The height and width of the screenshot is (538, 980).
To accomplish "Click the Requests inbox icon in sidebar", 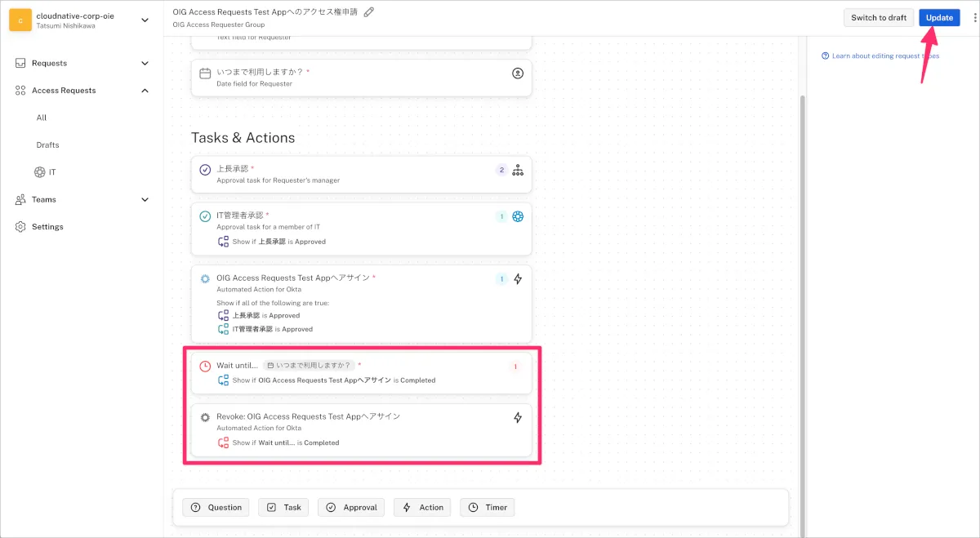I will pos(20,63).
